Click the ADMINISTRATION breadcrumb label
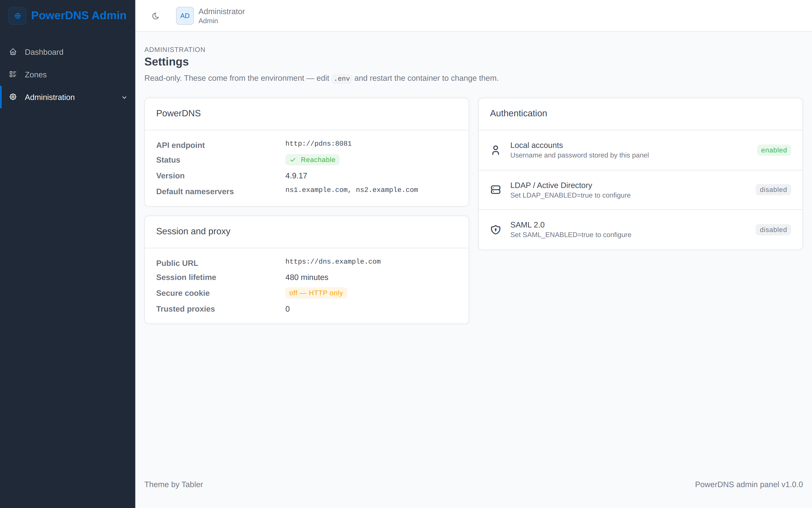The width and height of the screenshot is (812, 508). point(175,49)
